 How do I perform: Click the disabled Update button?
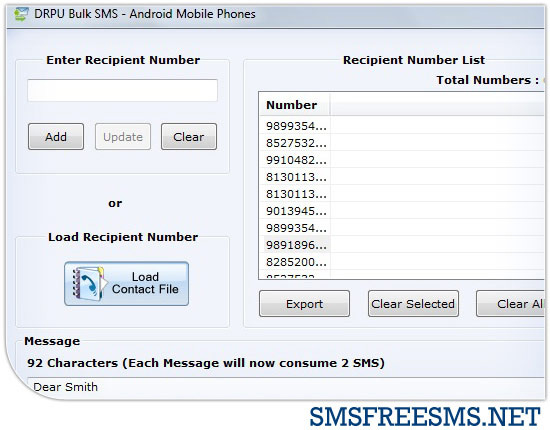pos(123,136)
